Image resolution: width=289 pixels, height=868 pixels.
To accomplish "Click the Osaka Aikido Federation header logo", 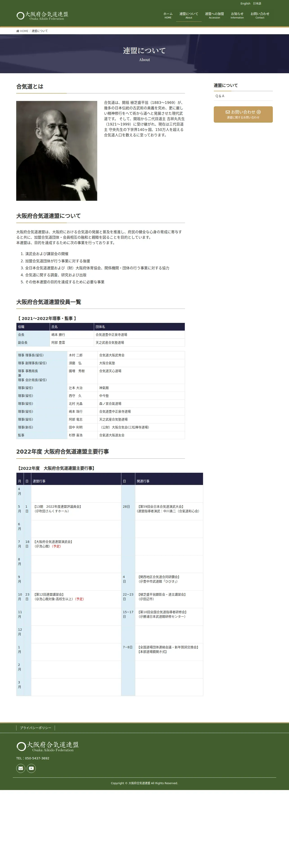I will point(42,16).
